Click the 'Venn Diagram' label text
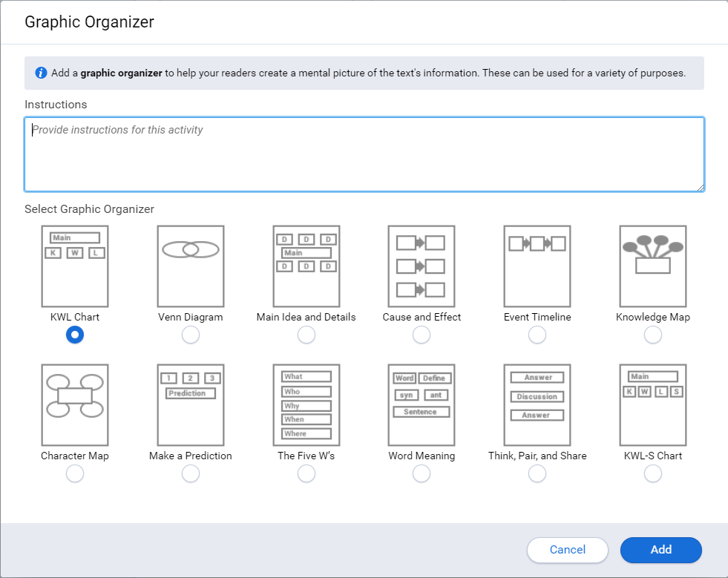Screen dimensions: 728x578 click(191, 317)
